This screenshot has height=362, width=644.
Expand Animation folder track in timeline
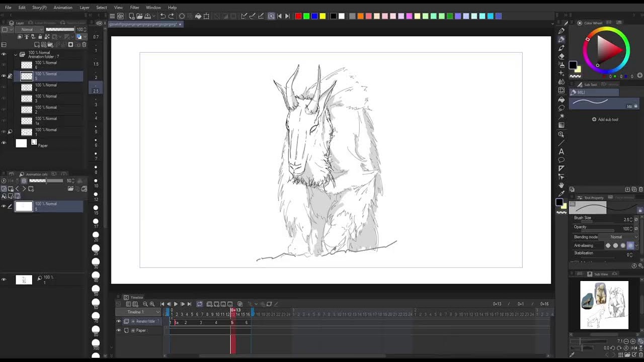pos(133,321)
